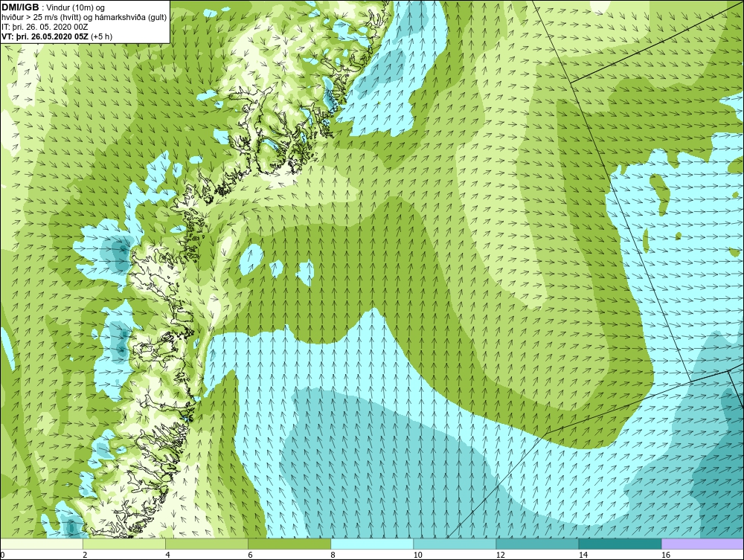Click the 'IT: þri. 26. 05. 2020 00Z' line
Image resolution: width=744 pixels, height=560 pixels.
(x=45, y=27)
